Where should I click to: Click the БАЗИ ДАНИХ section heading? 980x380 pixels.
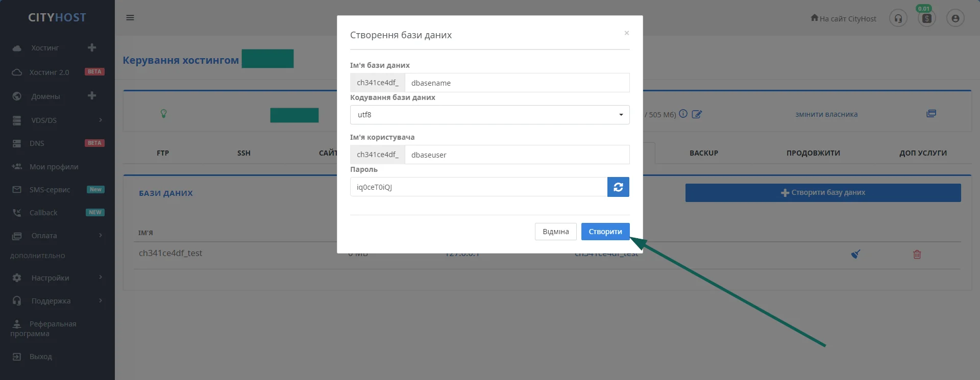(166, 193)
